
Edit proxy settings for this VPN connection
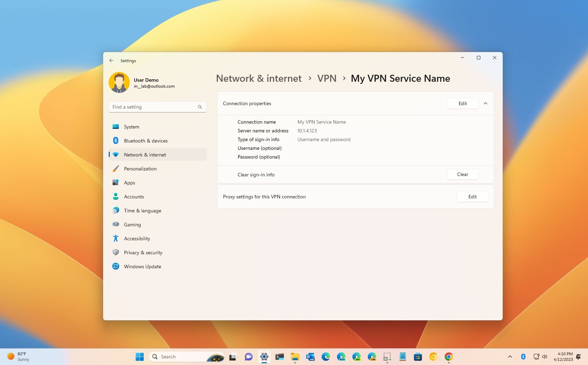[x=472, y=197]
